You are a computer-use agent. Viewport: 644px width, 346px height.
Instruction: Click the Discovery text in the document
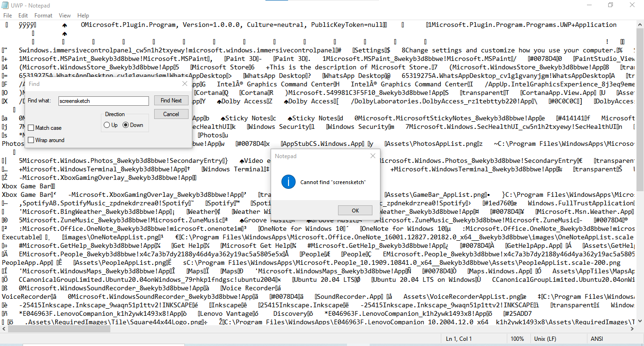pos(290,314)
